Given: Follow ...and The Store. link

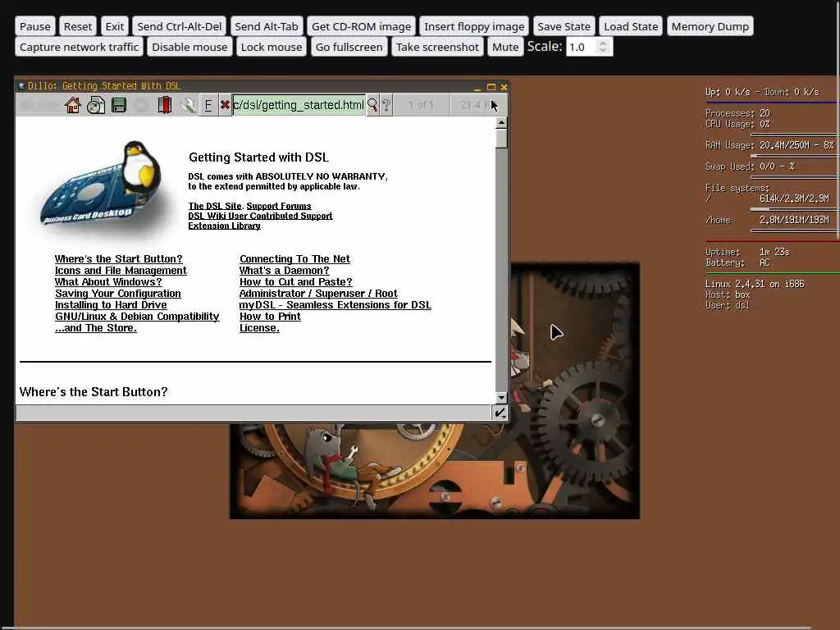Looking at the screenshot, I should [96, 328].
